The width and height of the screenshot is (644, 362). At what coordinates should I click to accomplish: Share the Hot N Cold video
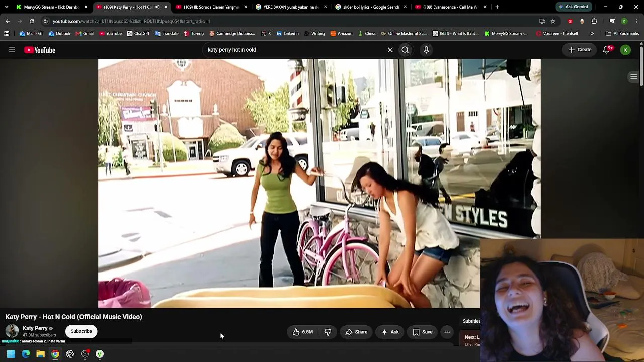click(356, 332)
